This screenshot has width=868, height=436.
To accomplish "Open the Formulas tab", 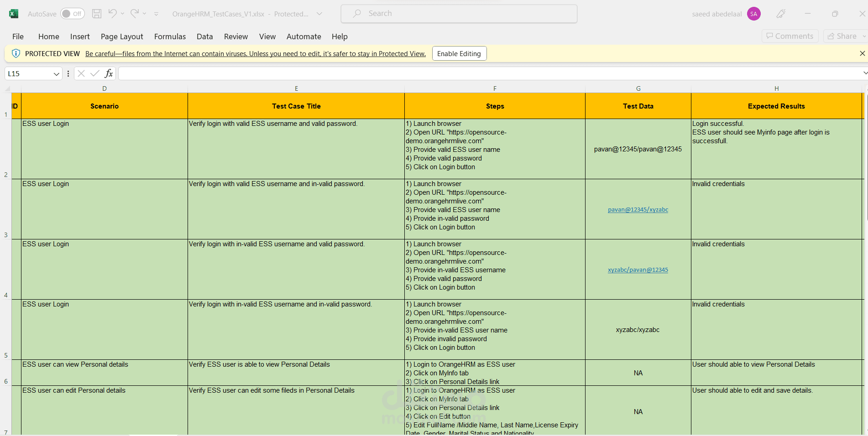I will (x=170, y=36).
